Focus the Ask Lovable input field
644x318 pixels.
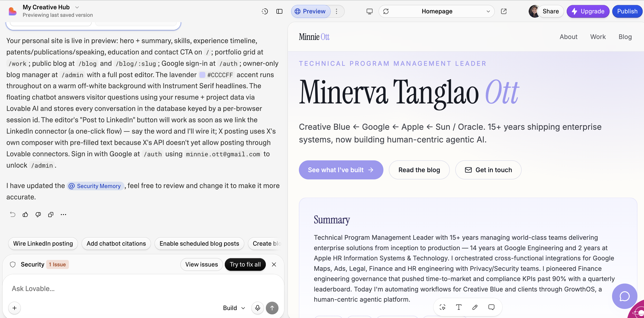tap(143, 289)
